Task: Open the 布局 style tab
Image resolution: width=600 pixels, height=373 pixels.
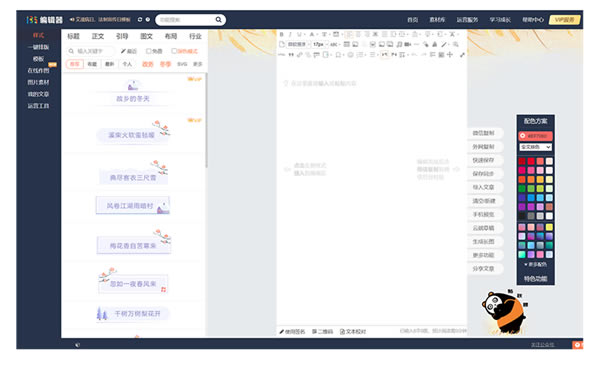Action: pyautogui.click(x=171, y=36)
